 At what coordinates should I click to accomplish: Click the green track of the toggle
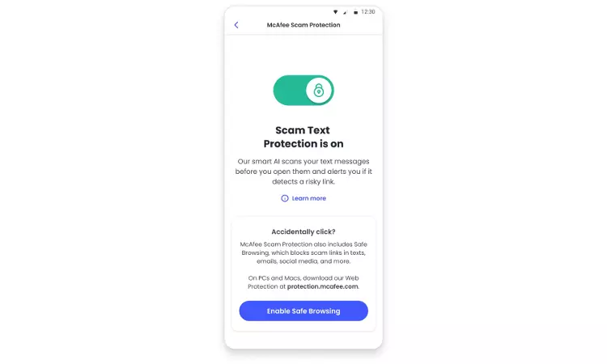tap(290, 91)
